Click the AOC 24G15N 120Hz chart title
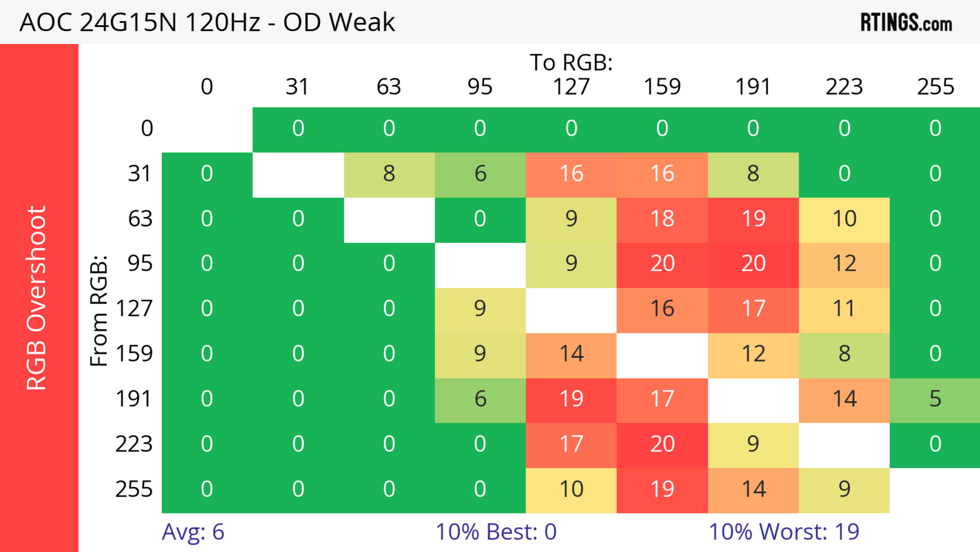The width and height of the screenshot is (980, 552). click(x=207, y=22)
